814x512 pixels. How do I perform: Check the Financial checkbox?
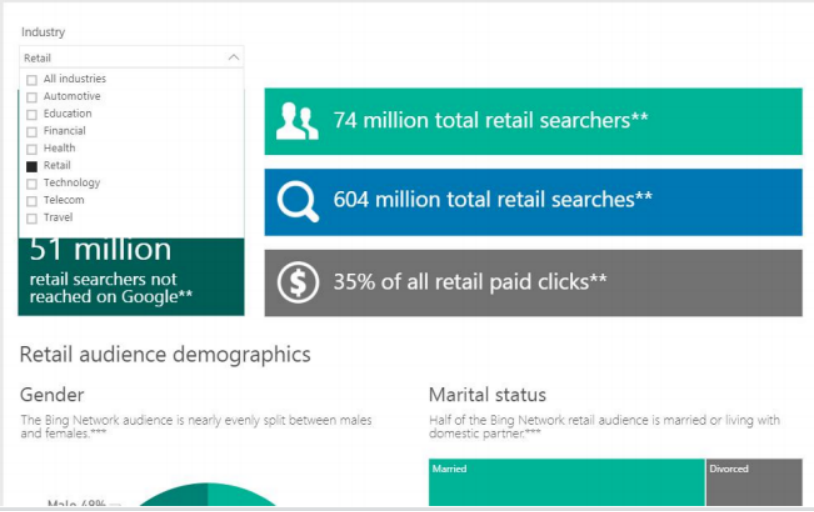click(x=32, y=132)
